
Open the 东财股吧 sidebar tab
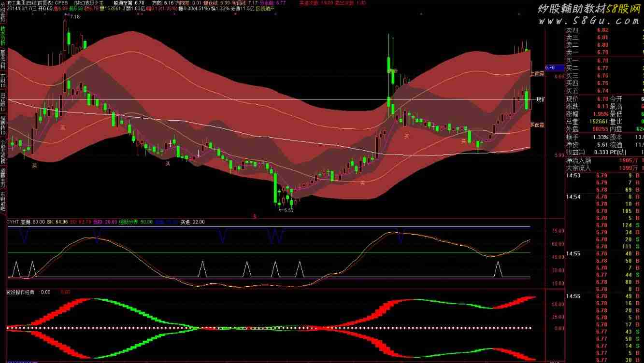pos(3,202)
